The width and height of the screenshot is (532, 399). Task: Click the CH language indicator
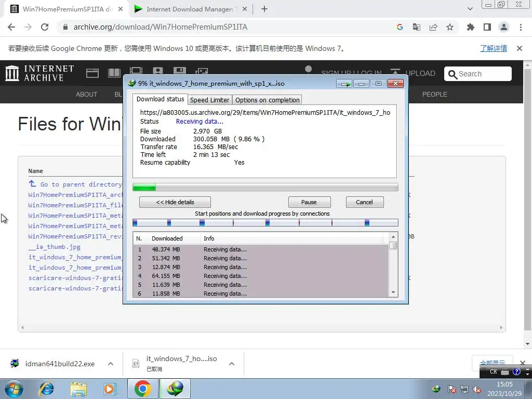click(x=494, y=372)
